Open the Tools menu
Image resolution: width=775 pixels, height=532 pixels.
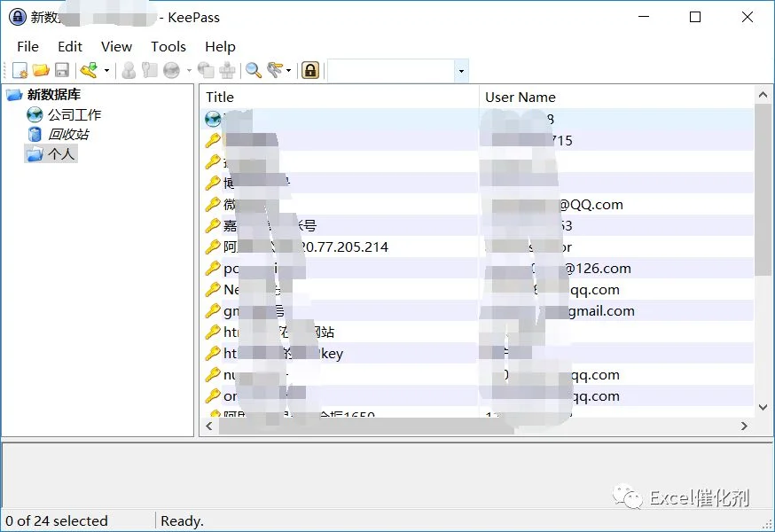[168, 46]
